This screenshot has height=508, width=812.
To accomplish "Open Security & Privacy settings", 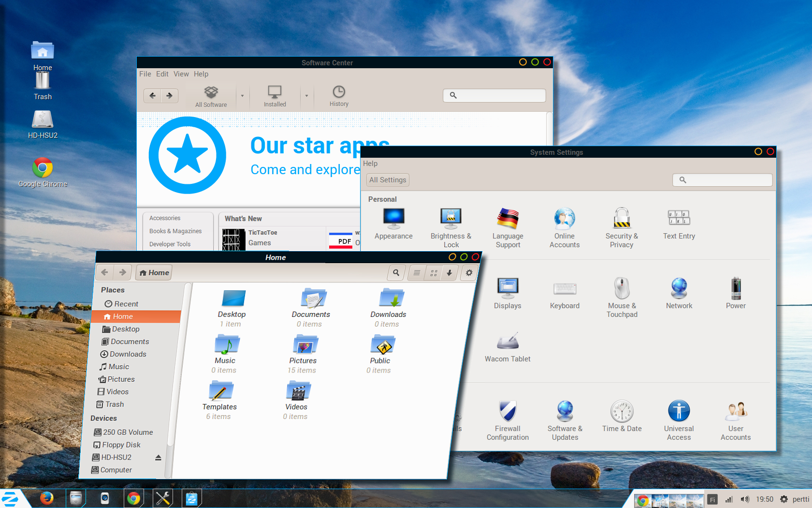I will tap(622, 227).
